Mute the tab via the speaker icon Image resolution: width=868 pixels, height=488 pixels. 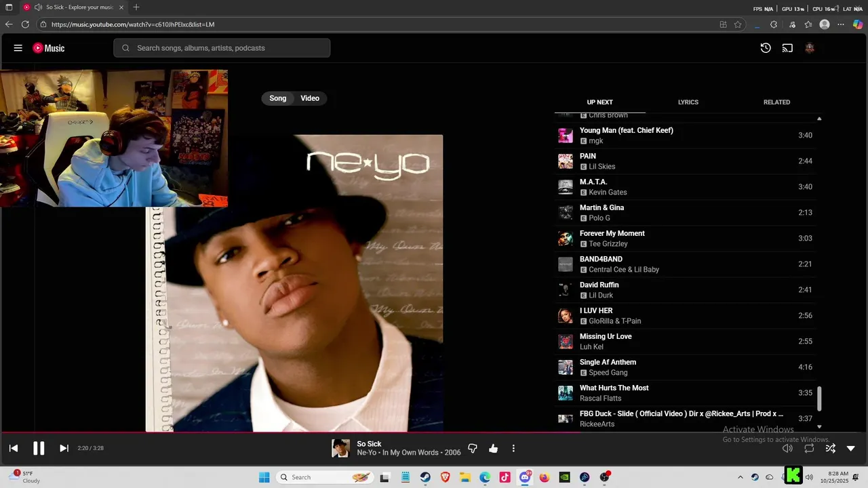click(38, 7)
